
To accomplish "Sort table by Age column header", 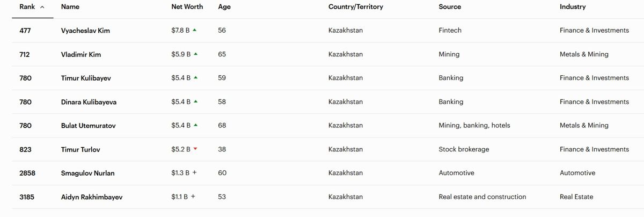I will click(224, 7).
